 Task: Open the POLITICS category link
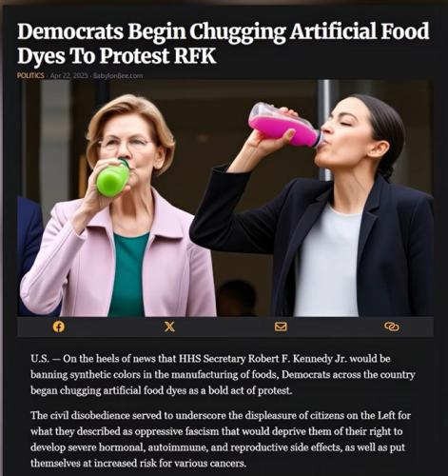[30, 75]
